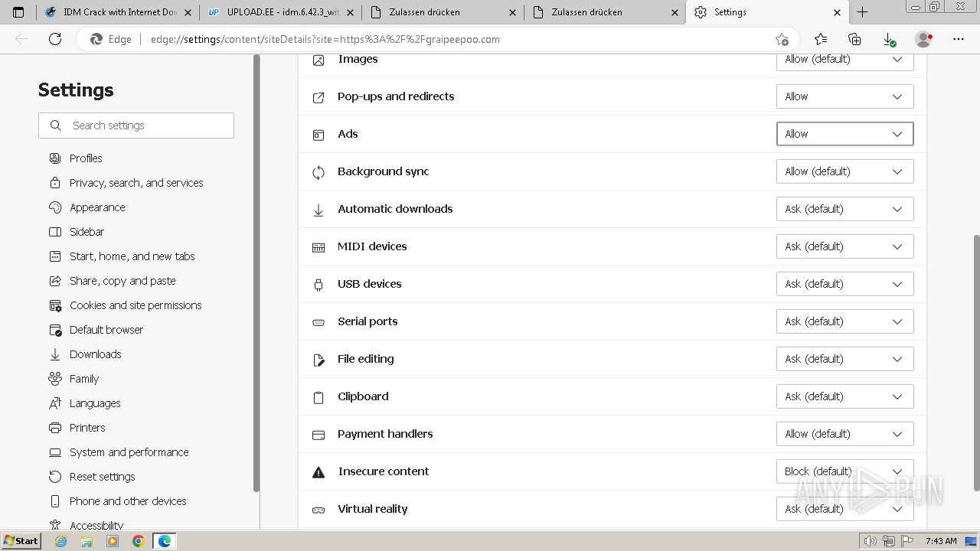Open the Downloads toolbar icon
The height and width of the screenshot is (551, 980).
pos(889,39)
